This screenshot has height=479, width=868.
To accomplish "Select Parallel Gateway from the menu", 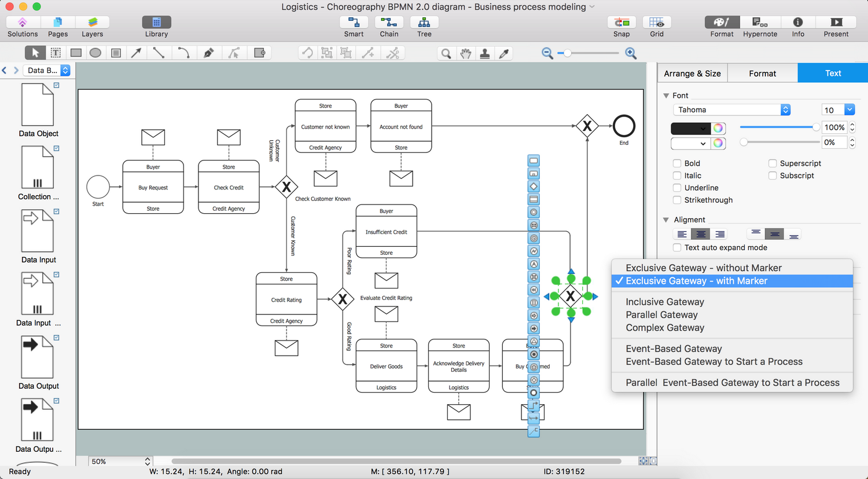I will click(661, 315).
